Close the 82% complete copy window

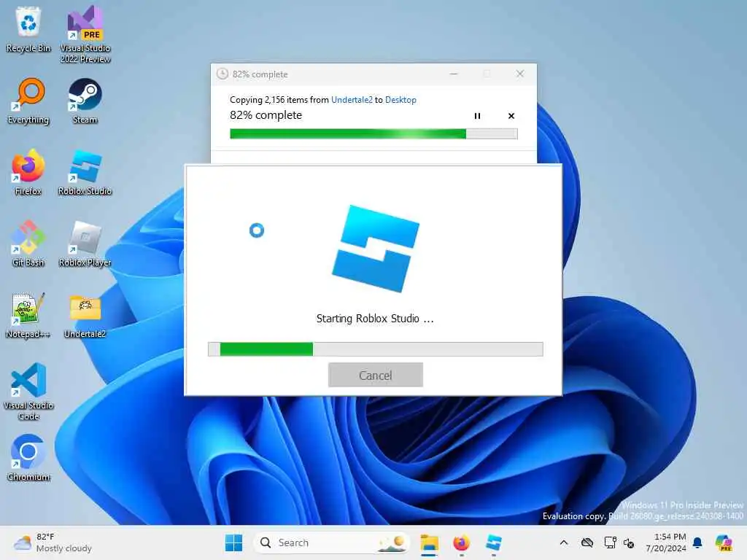(x=519, y=74)
